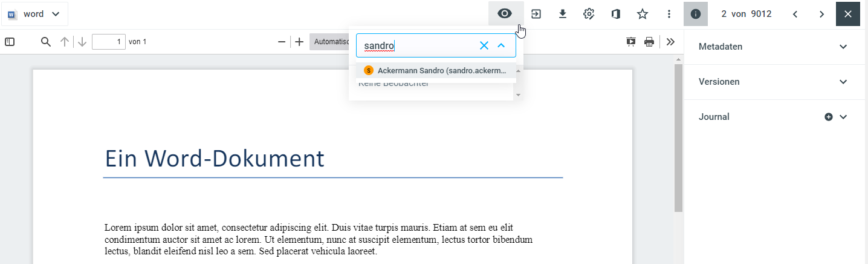Image resolution: width=868 pixels, height=264 pixels.
Task: Click the download icon in top toolbar
Action: [x=563, y=14]
